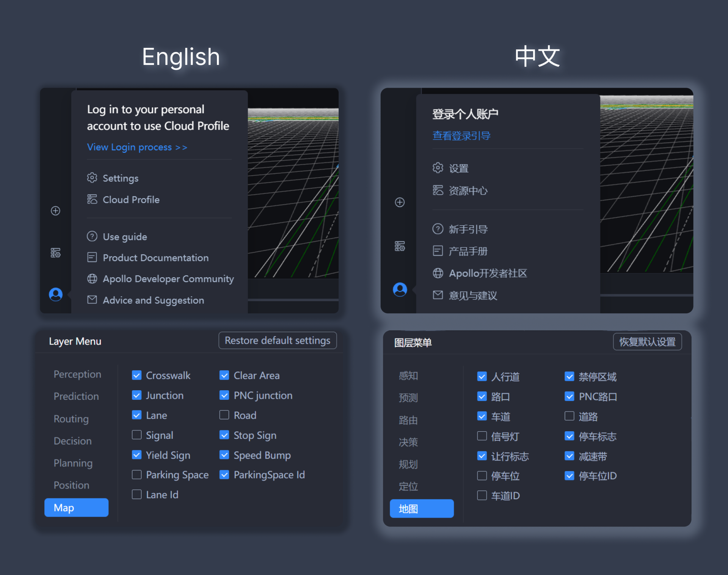Uncheck the Crosswalk checkbox
Viewport: 728px width, 575px height.
[136, 375]
